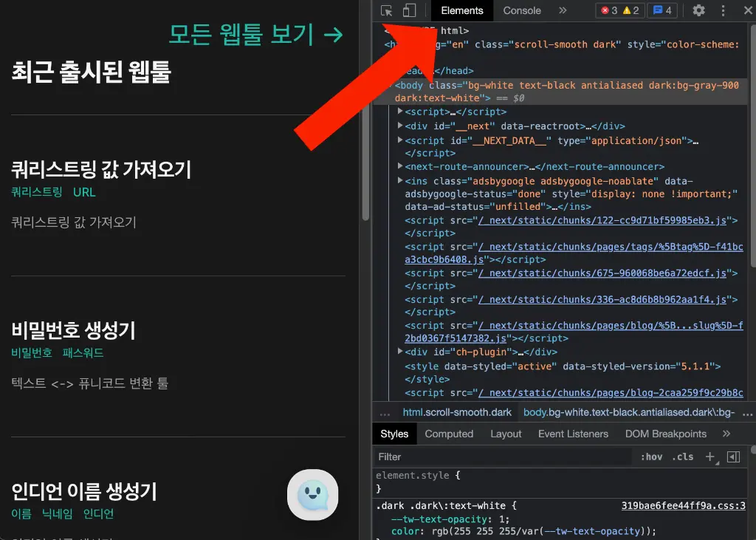The height and width of the screenshot is (540, 756).
Task: Select the body element line in DOM tree
Action: (561, 91)
